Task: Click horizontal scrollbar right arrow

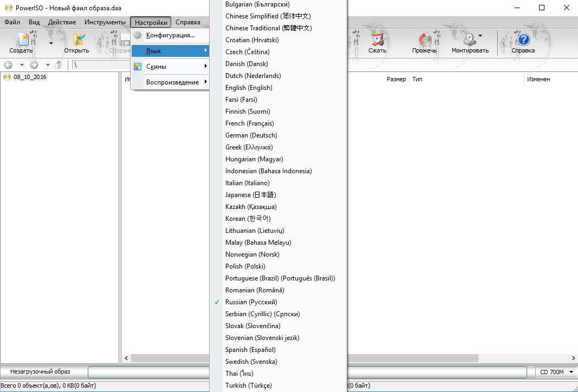Action: point(573,358)
